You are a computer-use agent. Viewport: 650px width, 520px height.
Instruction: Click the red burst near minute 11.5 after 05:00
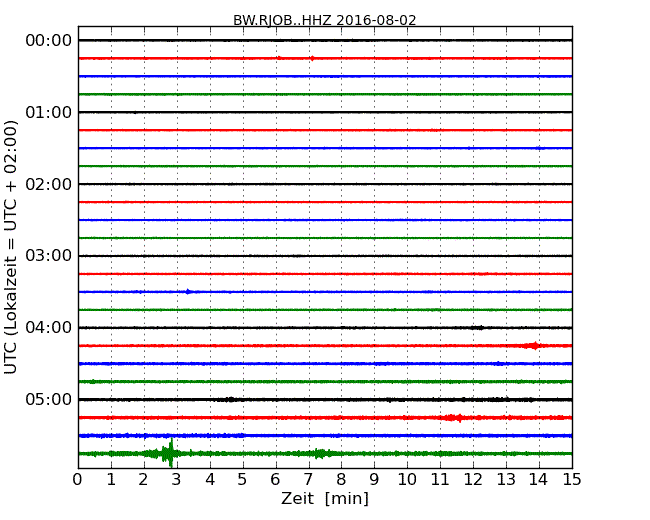(x=454, y=418)
